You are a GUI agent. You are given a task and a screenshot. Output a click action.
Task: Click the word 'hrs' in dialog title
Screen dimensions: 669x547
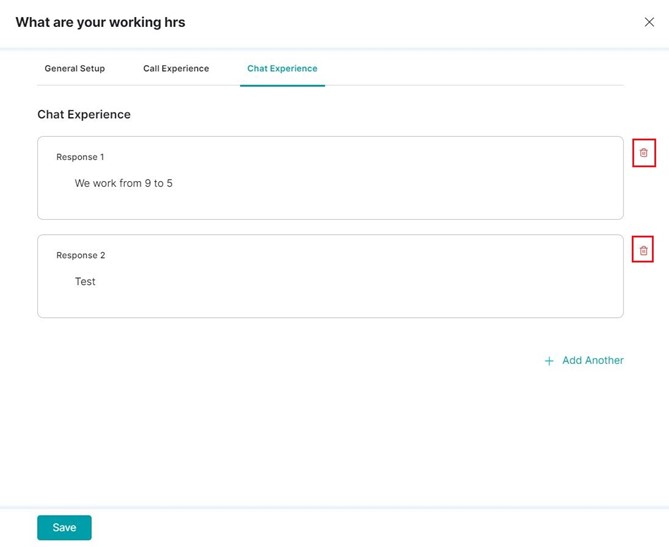coord(175,22)
